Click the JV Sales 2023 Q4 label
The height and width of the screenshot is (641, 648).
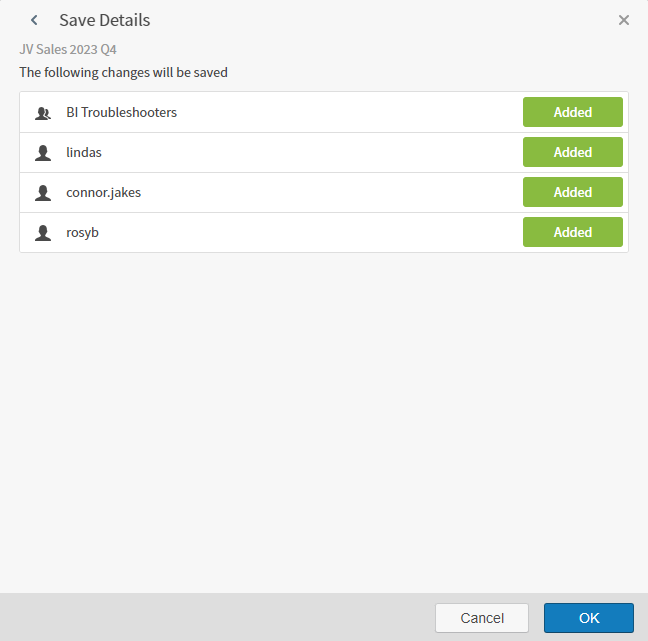pyautogui.click(x=67, y=48)
